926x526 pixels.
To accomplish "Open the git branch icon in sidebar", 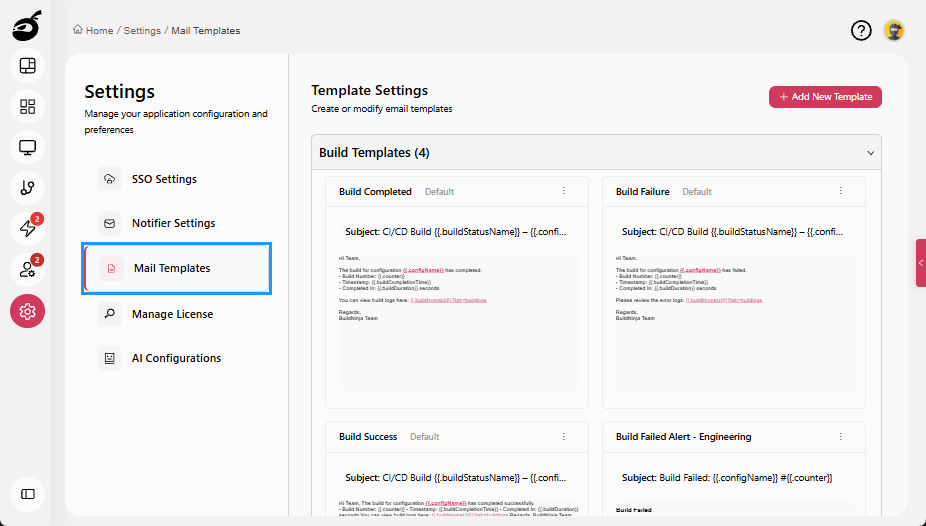I will [27, 188].
